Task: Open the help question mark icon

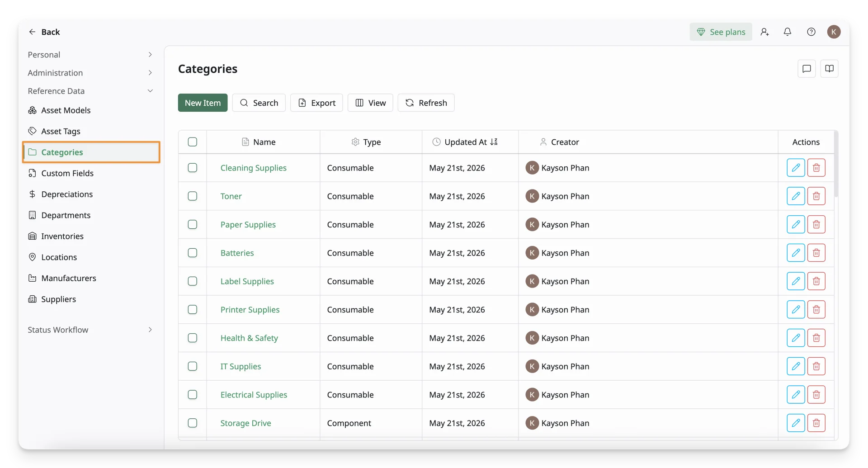Action: [x=811, y=32]
